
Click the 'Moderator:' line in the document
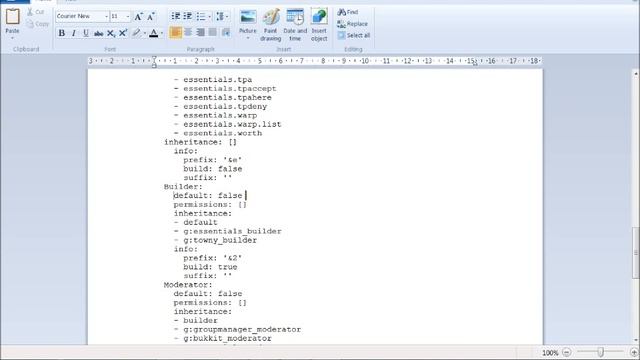(x=188, y=284)
